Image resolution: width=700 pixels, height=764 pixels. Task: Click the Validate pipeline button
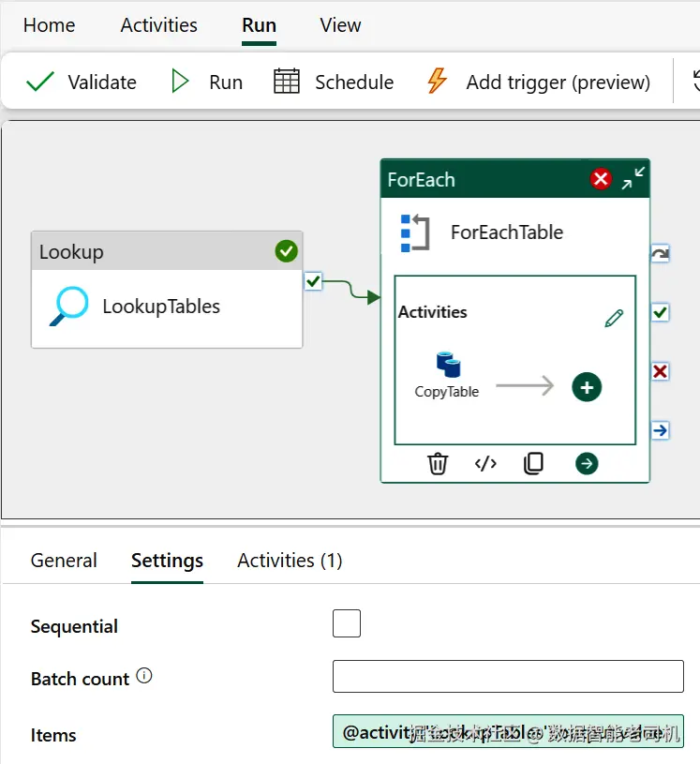point(82,82)
